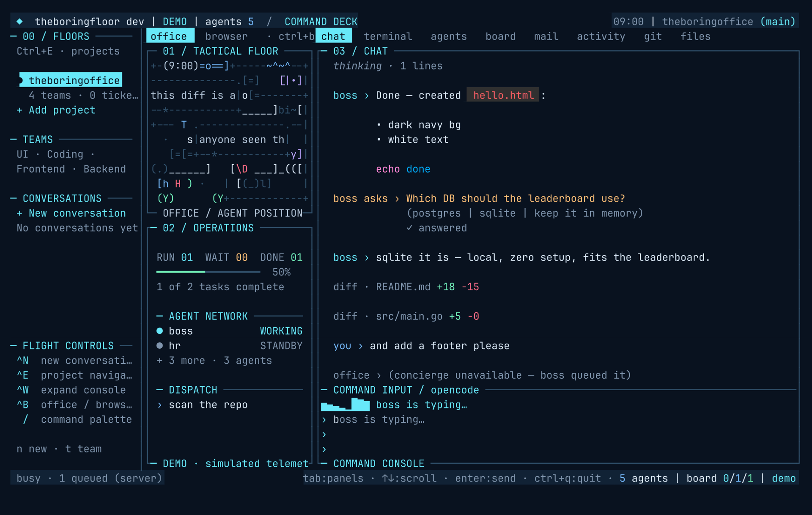Click ^B office / browser shortcut
The height and width of the screenshot is (515, 812).
tap(74, 405)
